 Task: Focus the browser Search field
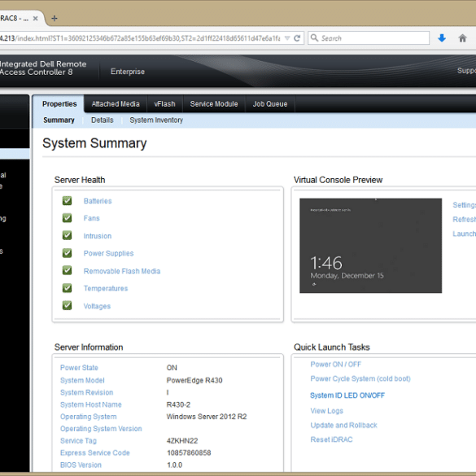(x=369, y=38)
